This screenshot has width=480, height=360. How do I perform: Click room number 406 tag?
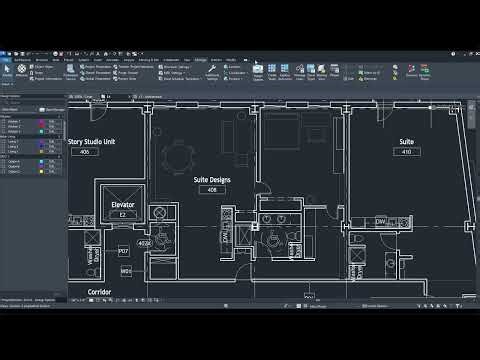pos(85,152)
